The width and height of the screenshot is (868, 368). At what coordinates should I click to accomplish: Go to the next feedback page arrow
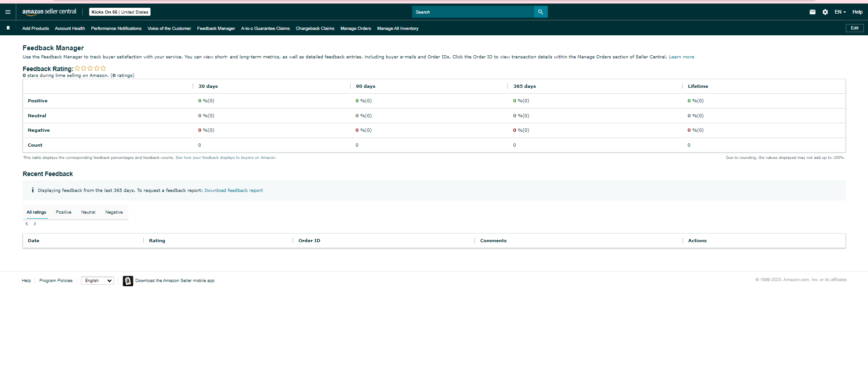pyautogui.click(x=35, y=224)
